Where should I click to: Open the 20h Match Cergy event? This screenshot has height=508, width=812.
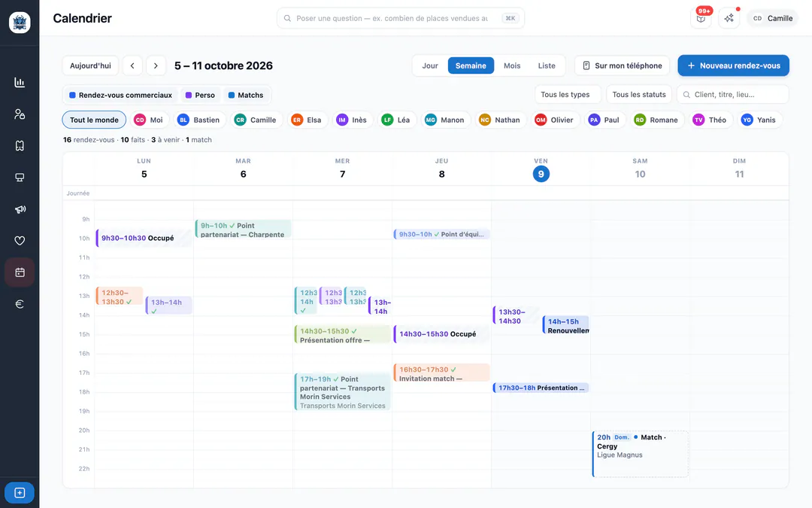pos(640,454)
